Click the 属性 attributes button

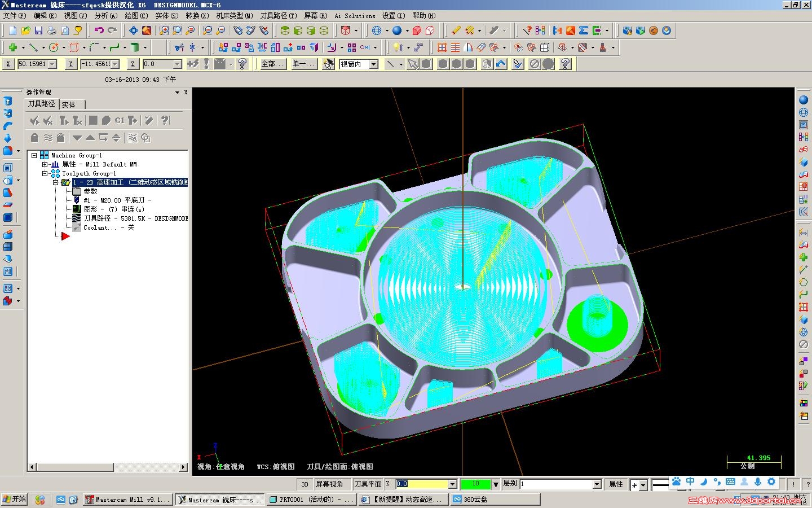pos(616,484)
